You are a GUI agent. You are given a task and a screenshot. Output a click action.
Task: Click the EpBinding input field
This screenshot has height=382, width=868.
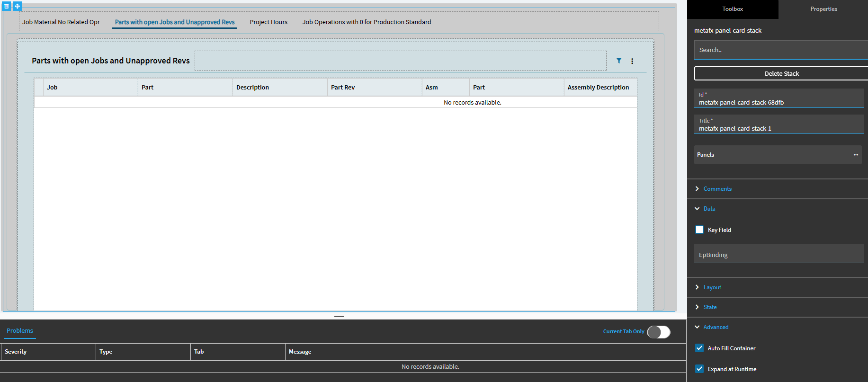pyautogui.click(x=779, y=254)
